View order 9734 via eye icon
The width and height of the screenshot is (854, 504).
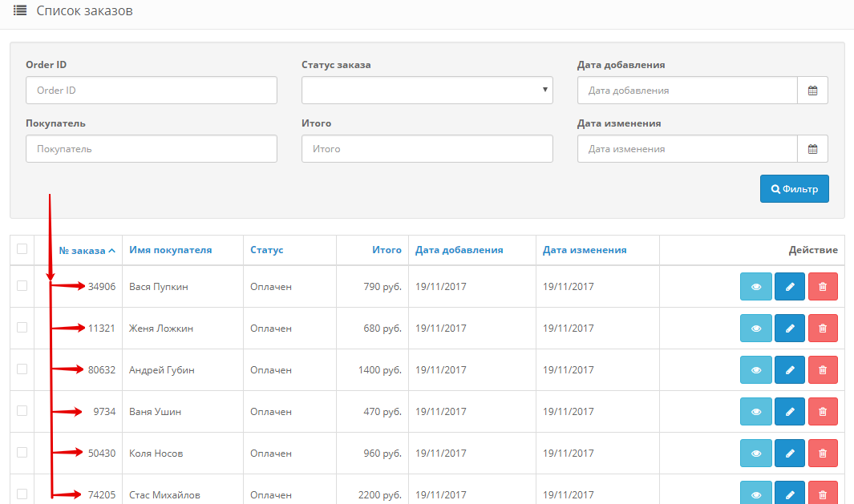tap(755, 411)
